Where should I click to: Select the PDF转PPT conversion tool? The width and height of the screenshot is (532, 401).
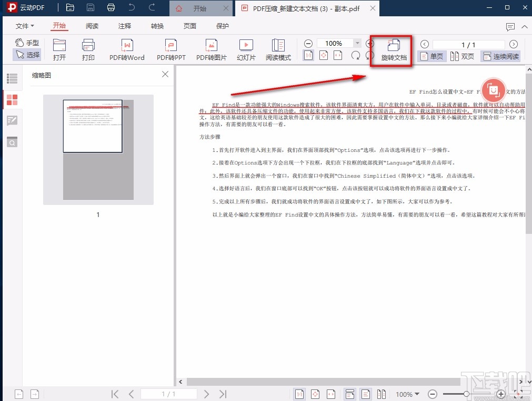click(x=170, y=50)
